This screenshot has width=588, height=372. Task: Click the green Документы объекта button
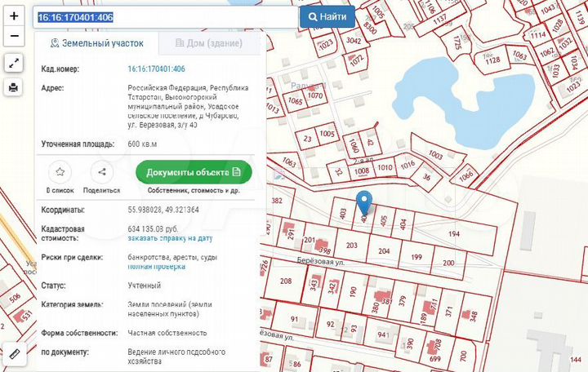[194, 172]
